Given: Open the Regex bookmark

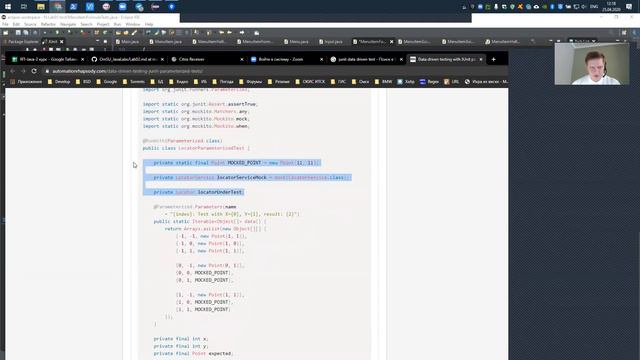Looking at the screenshot, I should [x=429, y=82].
